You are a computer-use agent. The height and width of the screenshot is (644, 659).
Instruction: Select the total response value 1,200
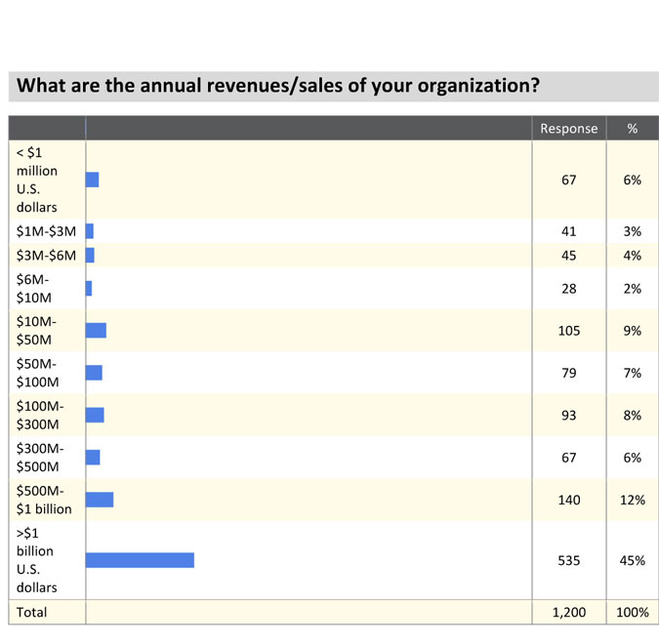coord(568,613)
